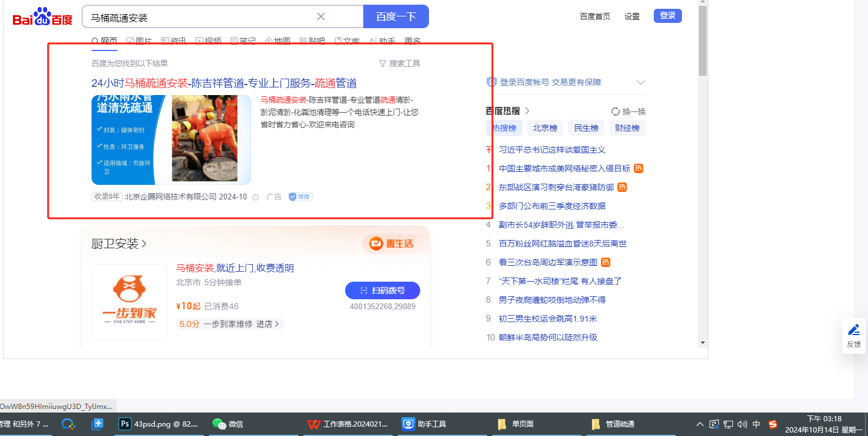Click the 换一换 refresh icon
Image resolution: width=868 pixels, height=436 pixels.
(616, 111)
